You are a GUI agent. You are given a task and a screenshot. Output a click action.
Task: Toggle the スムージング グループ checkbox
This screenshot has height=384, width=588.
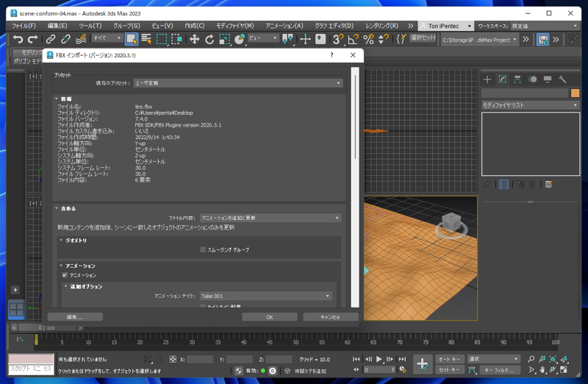pos(203,249)
